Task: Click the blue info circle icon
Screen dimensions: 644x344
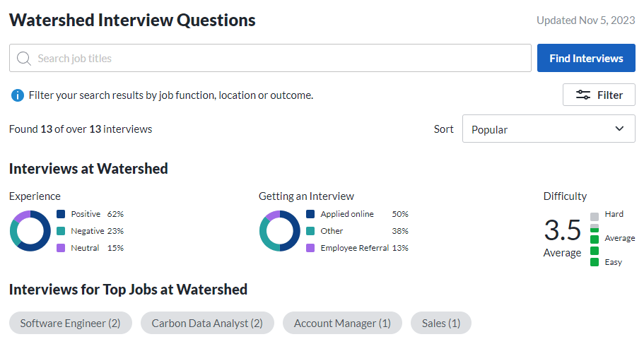Action: pyautogui.click(x=18, y=95)
